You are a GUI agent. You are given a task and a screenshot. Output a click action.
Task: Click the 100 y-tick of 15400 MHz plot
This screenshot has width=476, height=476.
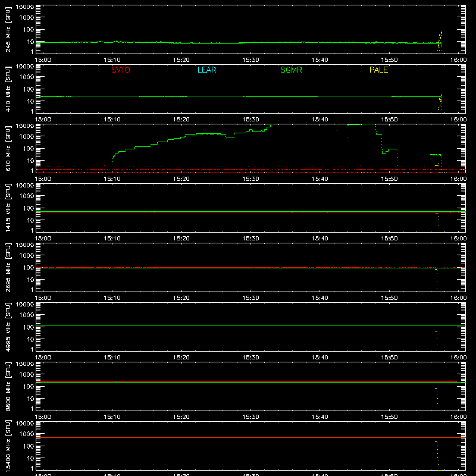[29, 446]
